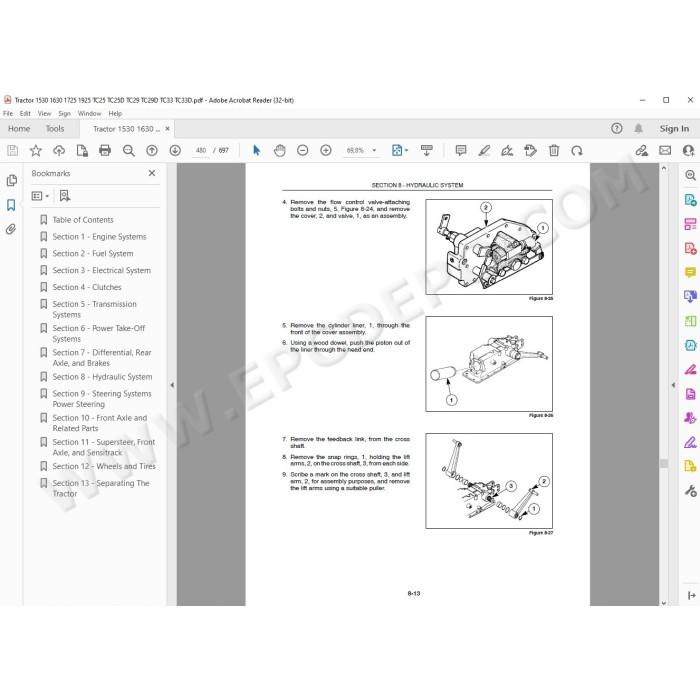Screen dimensions: 700x700
Task: Open the help question mark
Action: 617,129
